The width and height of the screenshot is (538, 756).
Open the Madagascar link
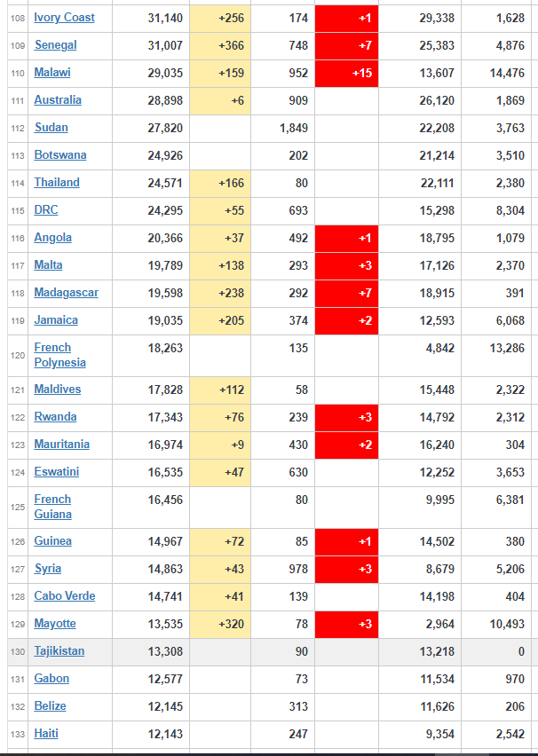[66, 293]
